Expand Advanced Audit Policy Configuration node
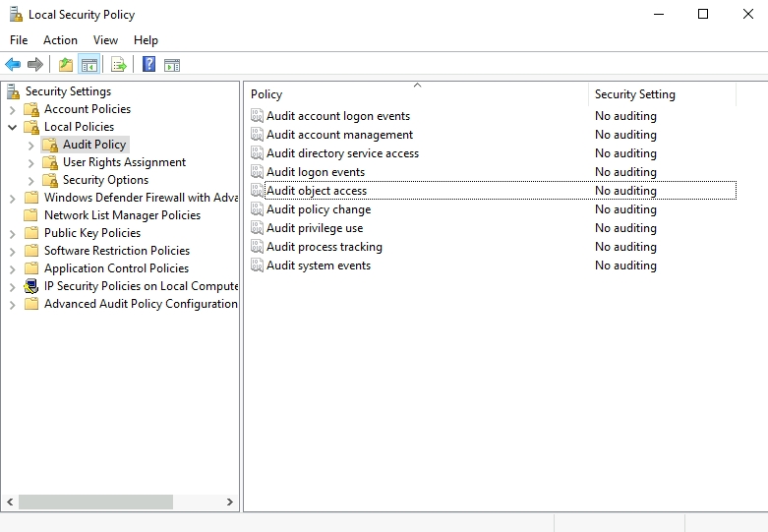768x532 pixels. [x=12, y=304]
